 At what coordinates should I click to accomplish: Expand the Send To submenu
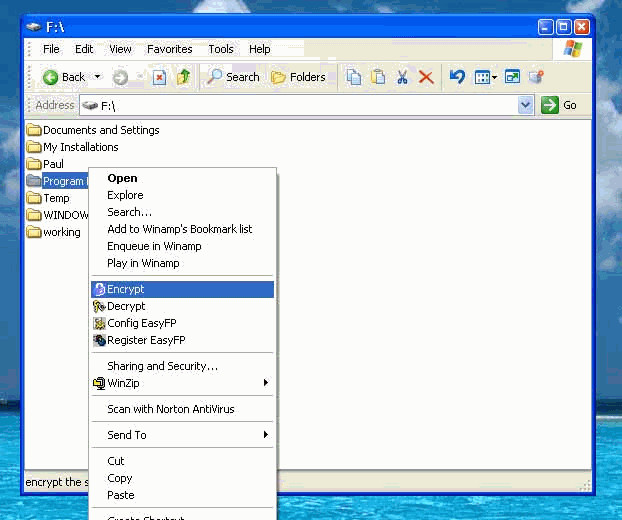(x=182, y=435)
